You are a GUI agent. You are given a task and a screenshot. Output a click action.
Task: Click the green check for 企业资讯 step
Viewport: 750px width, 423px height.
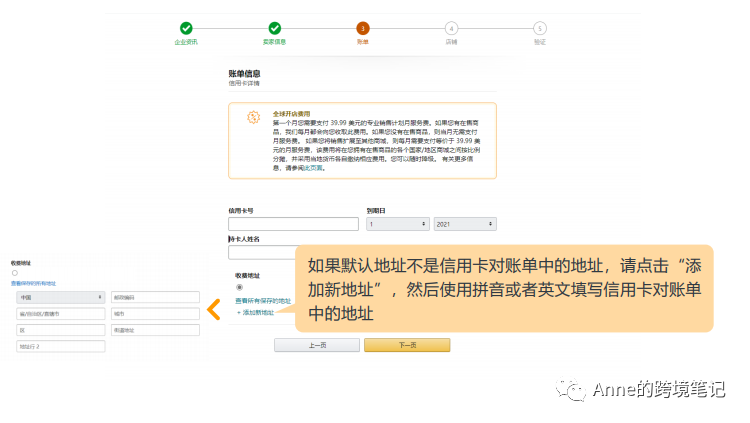pyautogui.click(x=186, y=28)
